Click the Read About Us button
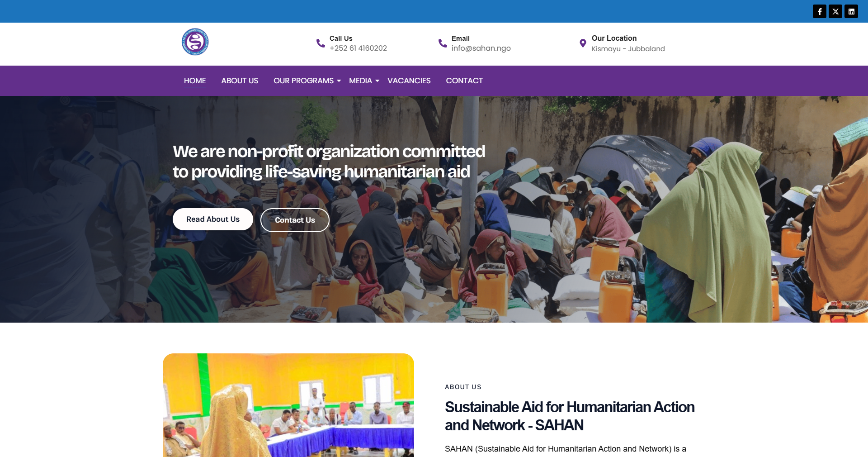 pos(213,219)
